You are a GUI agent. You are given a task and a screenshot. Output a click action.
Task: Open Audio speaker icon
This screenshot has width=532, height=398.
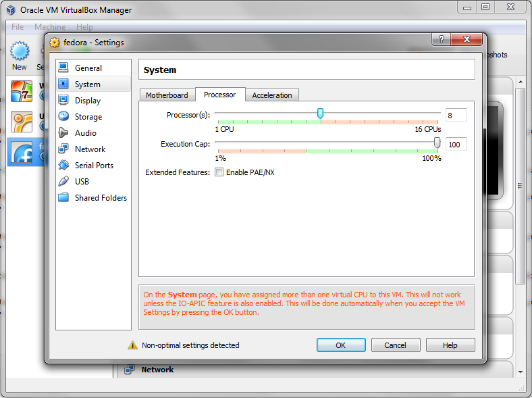[x=63, y=132]
